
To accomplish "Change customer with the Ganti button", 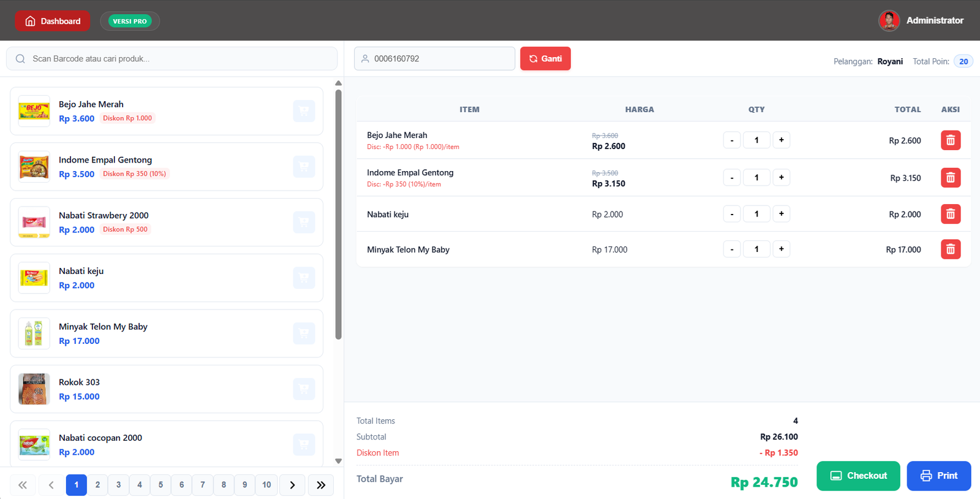I will [x=545, y=59].
